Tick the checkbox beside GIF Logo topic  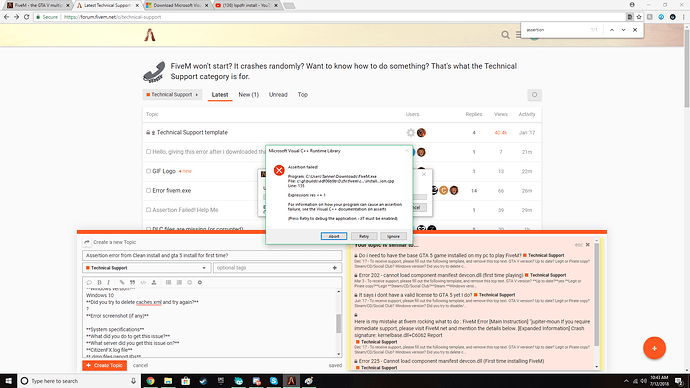(x=148, y=171)
